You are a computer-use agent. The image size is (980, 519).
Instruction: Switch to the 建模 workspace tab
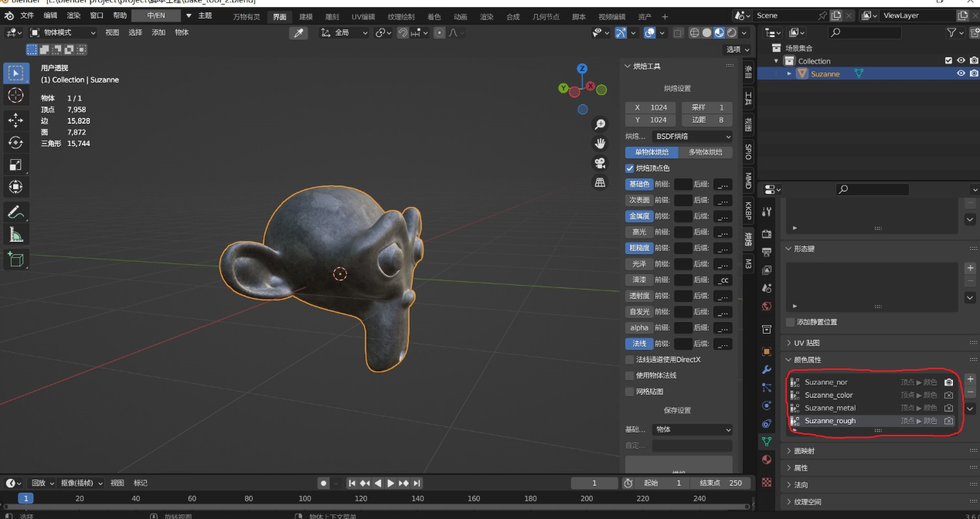[x=306, y=16]
